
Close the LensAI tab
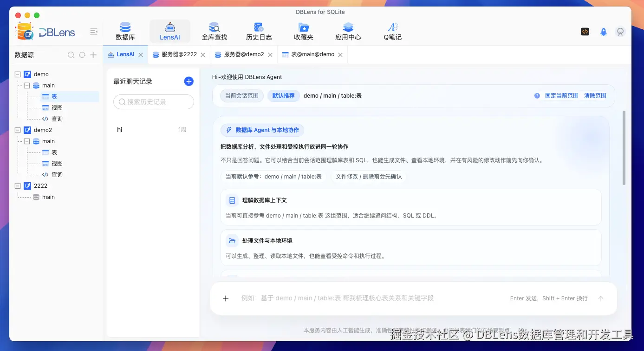(141, 55)
